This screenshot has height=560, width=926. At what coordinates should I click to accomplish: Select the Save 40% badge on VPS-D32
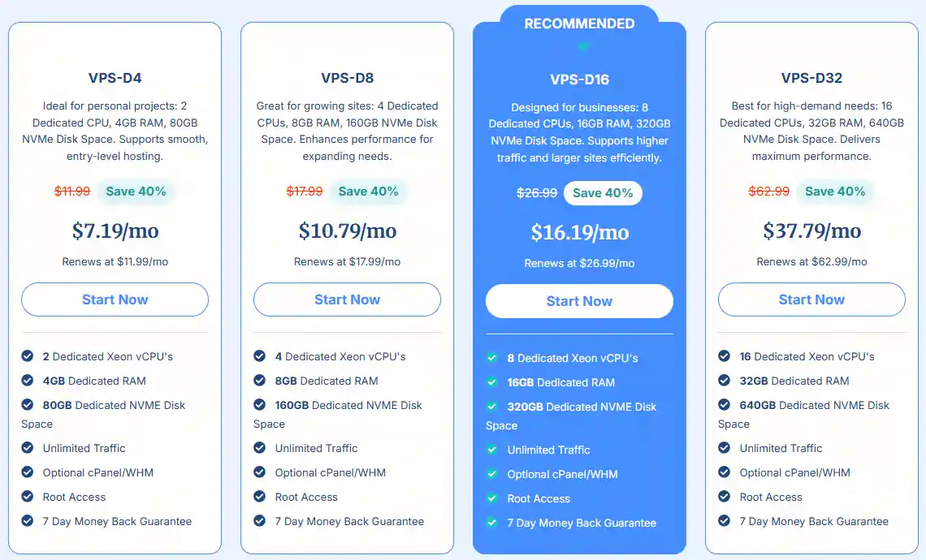coord(835,191)
